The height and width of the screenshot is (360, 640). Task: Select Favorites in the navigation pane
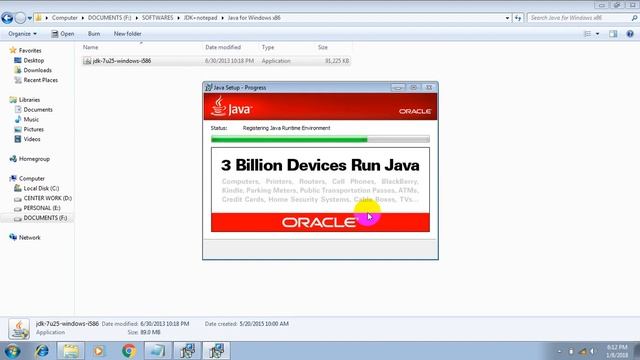click(x=30, y=51)
